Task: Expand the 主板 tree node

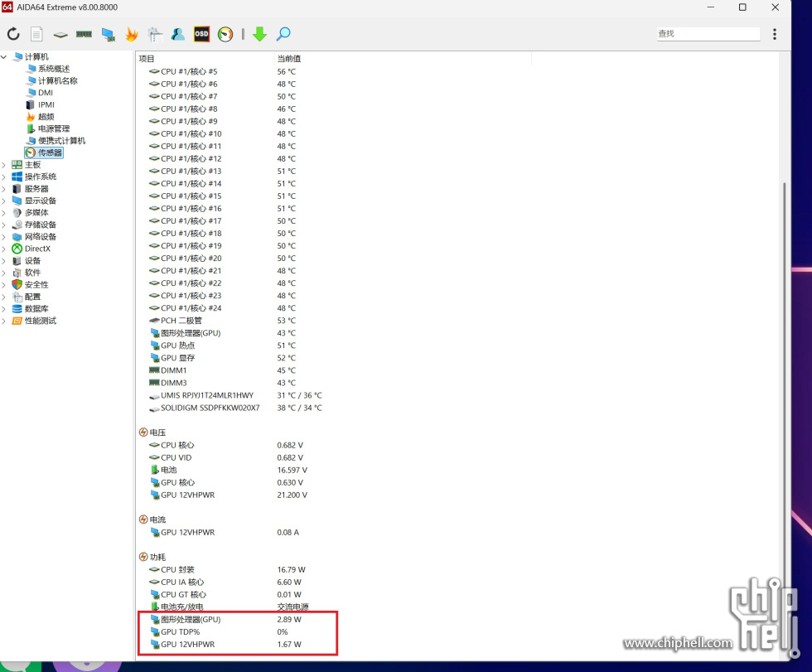Action: 4,165
